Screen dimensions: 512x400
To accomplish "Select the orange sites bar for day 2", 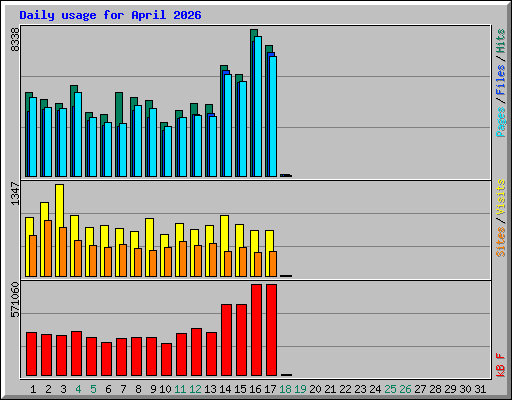I will pyautogui.click(x=48, y=248).
